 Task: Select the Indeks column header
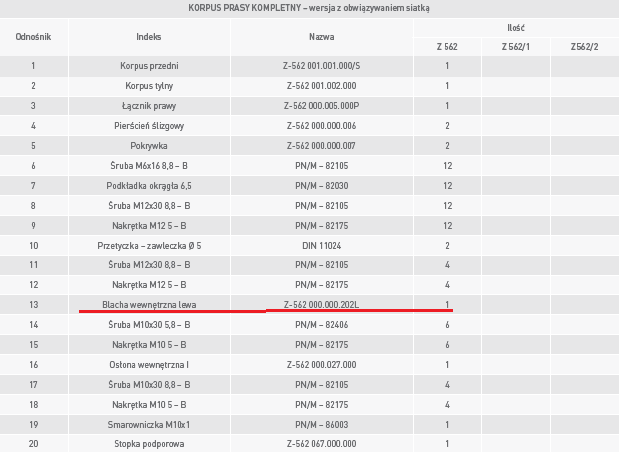click(149, 37)
